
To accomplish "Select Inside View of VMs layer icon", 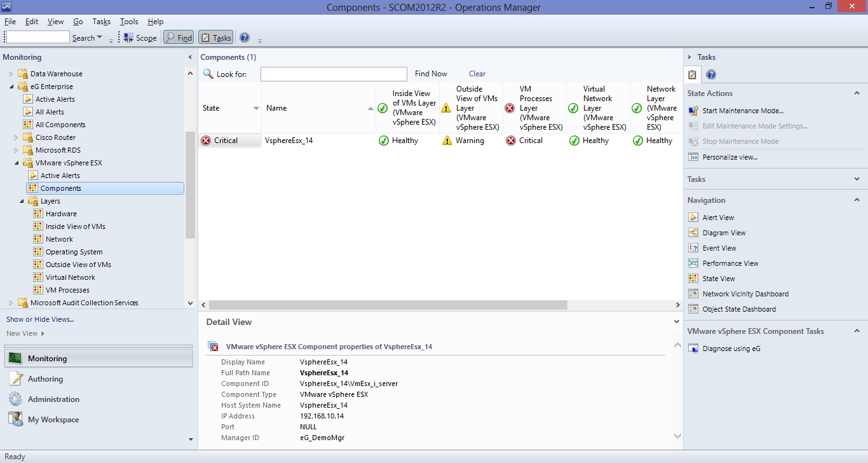I will pyautogui.click(x=38, y=226).
